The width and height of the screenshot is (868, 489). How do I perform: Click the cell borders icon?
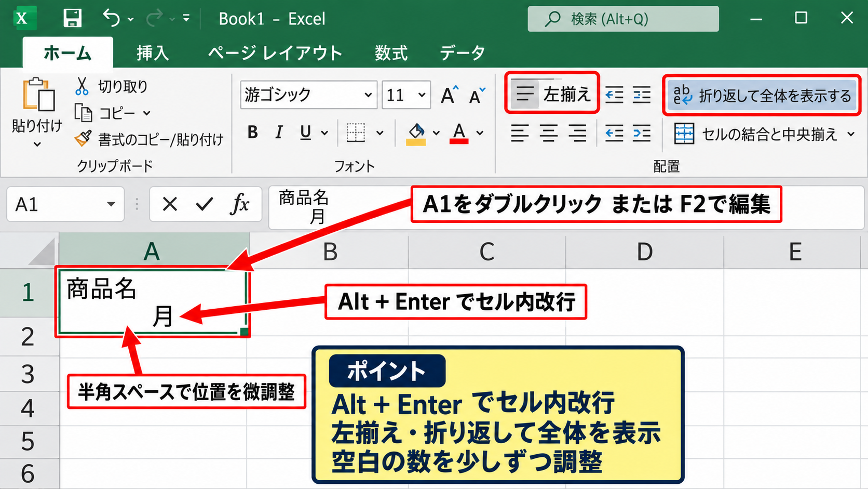point(356,133)
